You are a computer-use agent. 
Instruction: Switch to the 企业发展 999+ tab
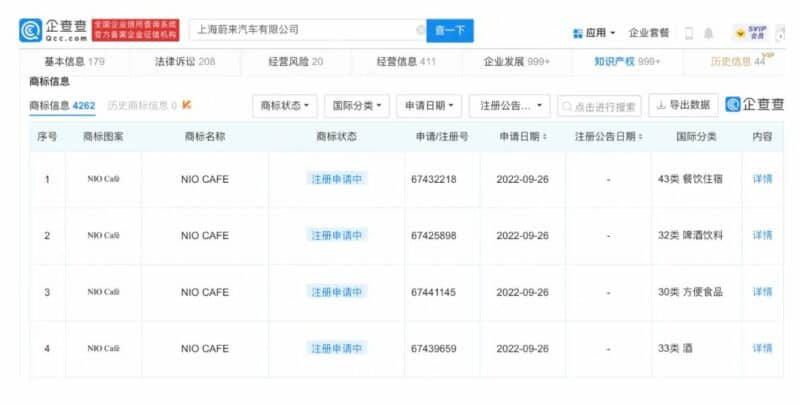(517, 62)
